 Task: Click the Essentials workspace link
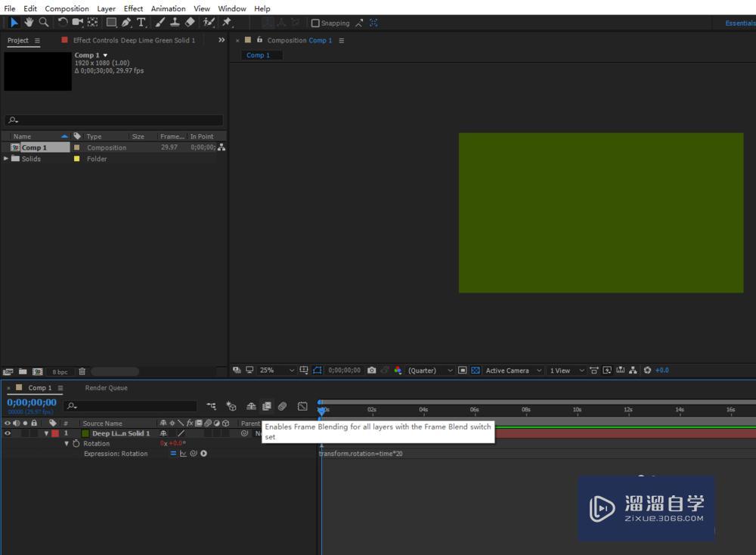point(740,23)
